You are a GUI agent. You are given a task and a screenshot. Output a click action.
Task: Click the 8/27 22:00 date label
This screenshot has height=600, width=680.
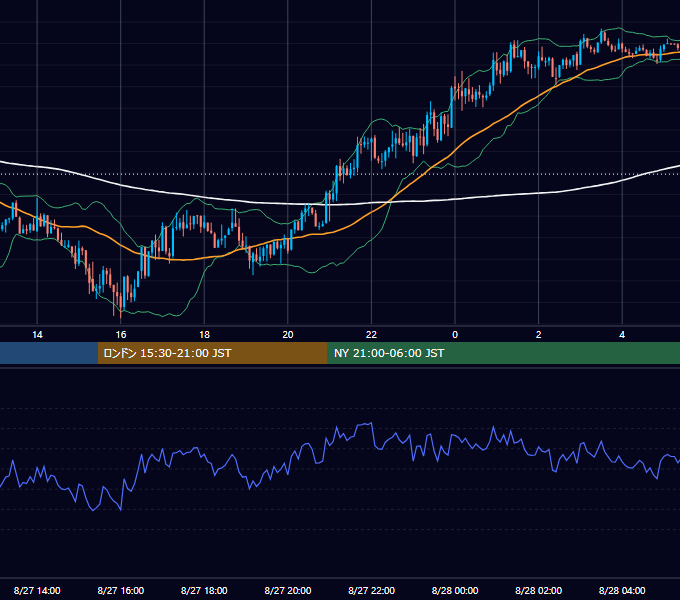(371, 590)
